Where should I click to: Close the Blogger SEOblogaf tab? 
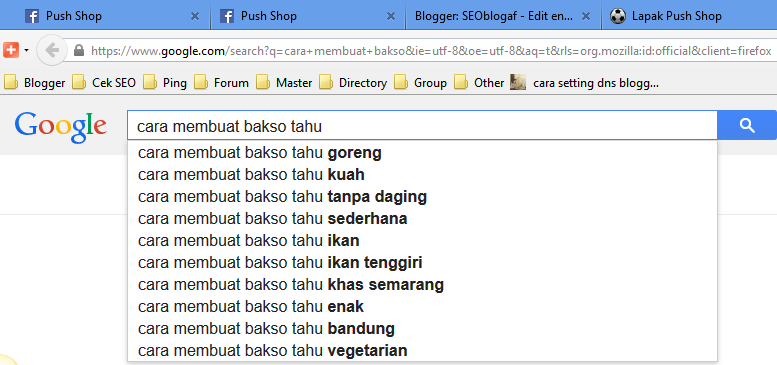(586, 16)
